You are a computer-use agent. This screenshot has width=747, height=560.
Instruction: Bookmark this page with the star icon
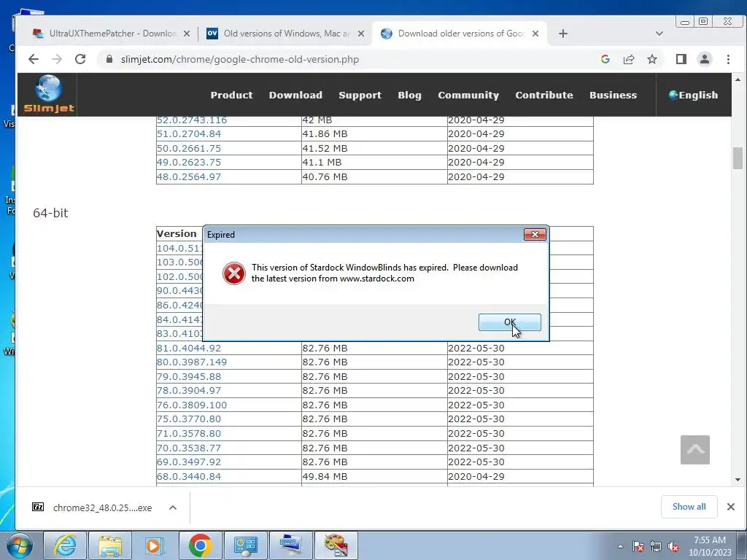(x=652, y=59)
